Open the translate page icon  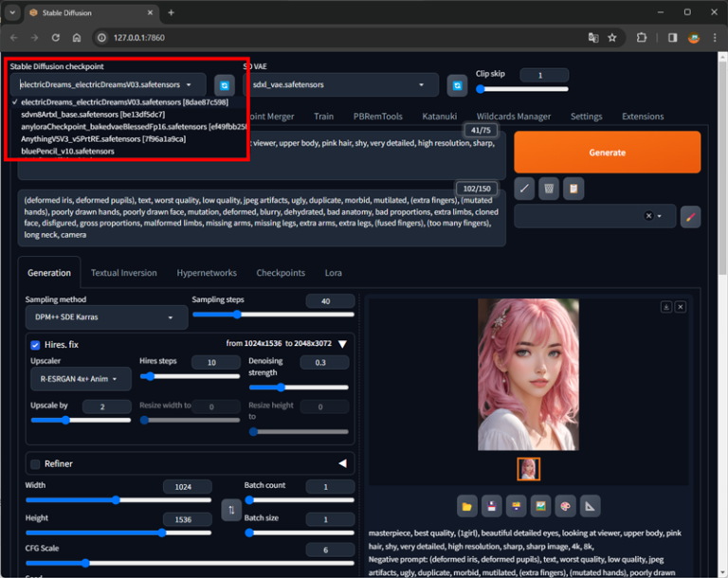[592, 38]
